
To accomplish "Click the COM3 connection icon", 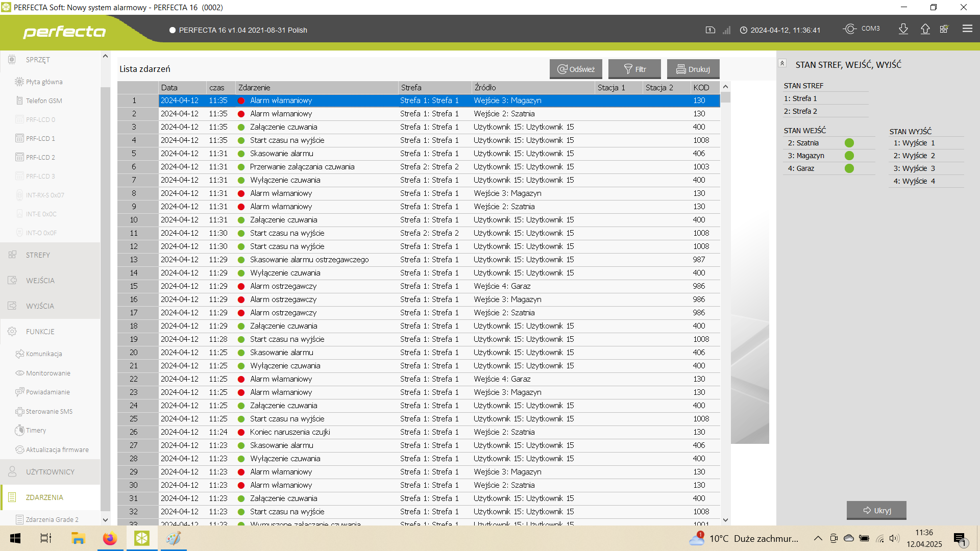I will tap(850, 29).
